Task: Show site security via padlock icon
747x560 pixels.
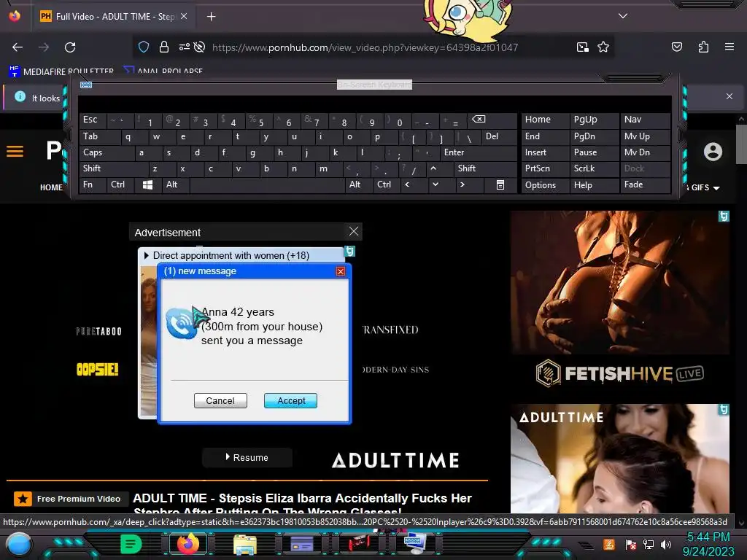Action: click(x=164, y=47)
